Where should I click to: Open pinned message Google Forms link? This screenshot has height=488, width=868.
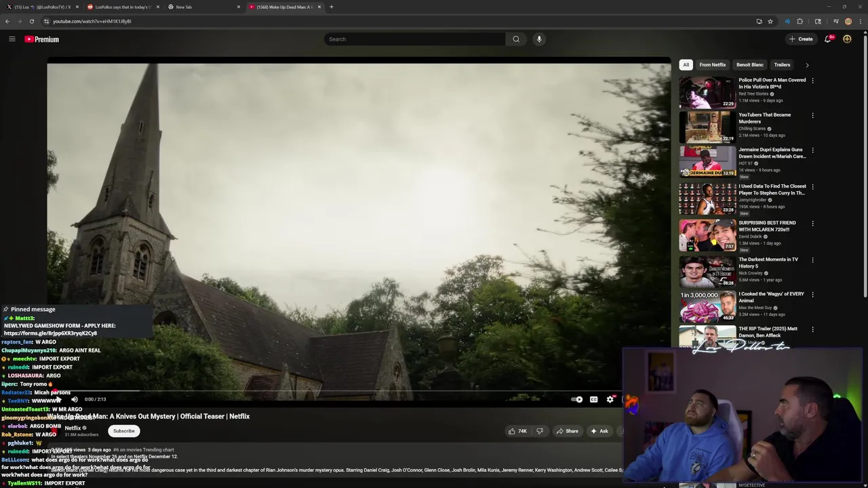pos(50,333)
